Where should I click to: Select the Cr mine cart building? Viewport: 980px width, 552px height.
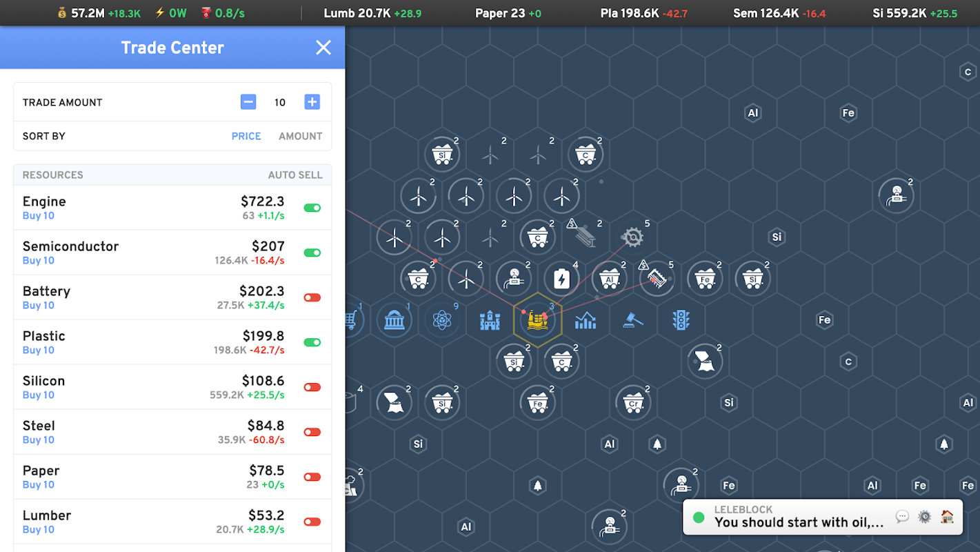(x=633, y=402)
